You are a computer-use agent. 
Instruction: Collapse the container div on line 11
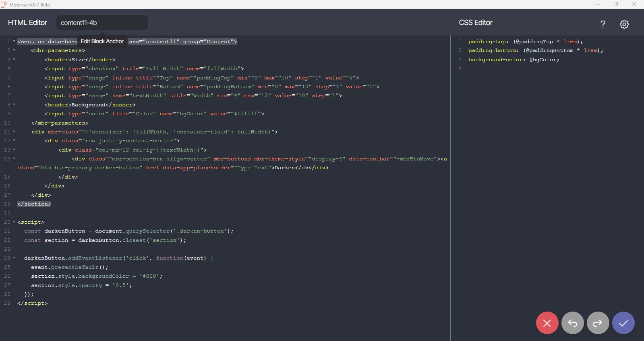(14, 132)
